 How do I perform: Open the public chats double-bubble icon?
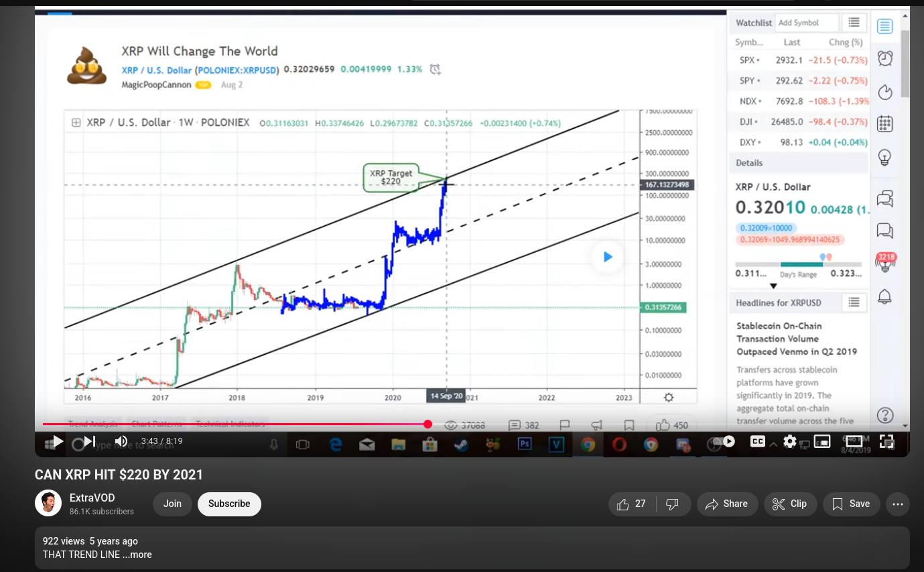click(885, 198)
